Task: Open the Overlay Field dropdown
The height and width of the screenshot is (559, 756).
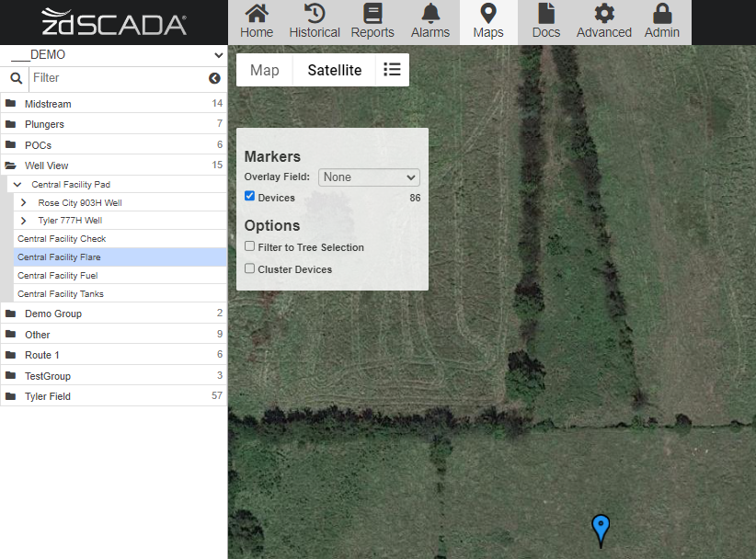Action: pos(369,177)
